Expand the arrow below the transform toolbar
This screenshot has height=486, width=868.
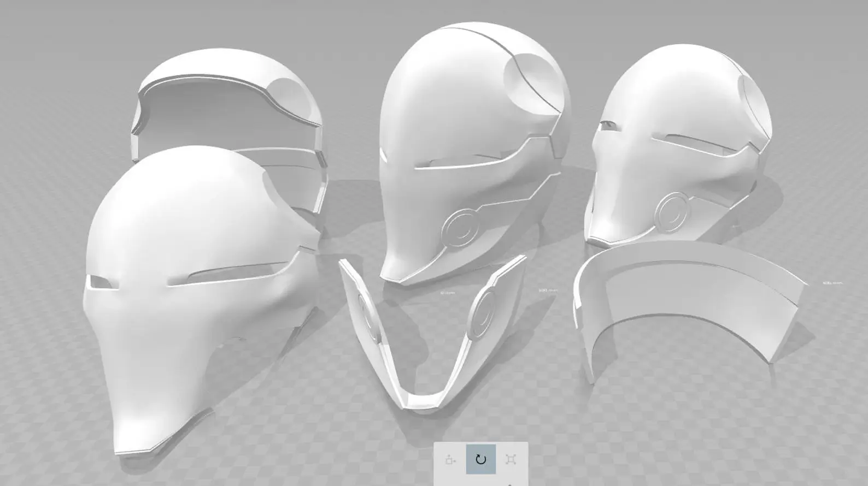509,484
